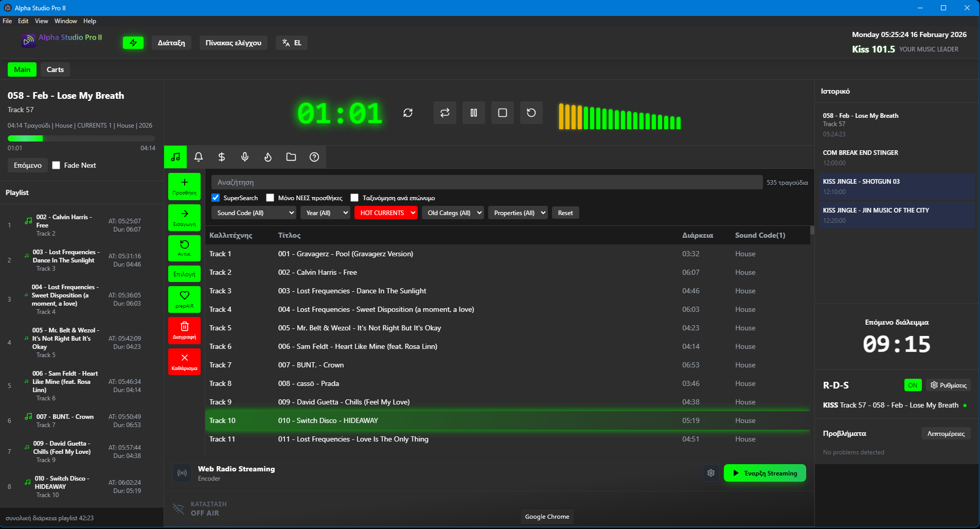Open the dollar sign commercials tab
This screenshot has width=980, height=529.
222,157
